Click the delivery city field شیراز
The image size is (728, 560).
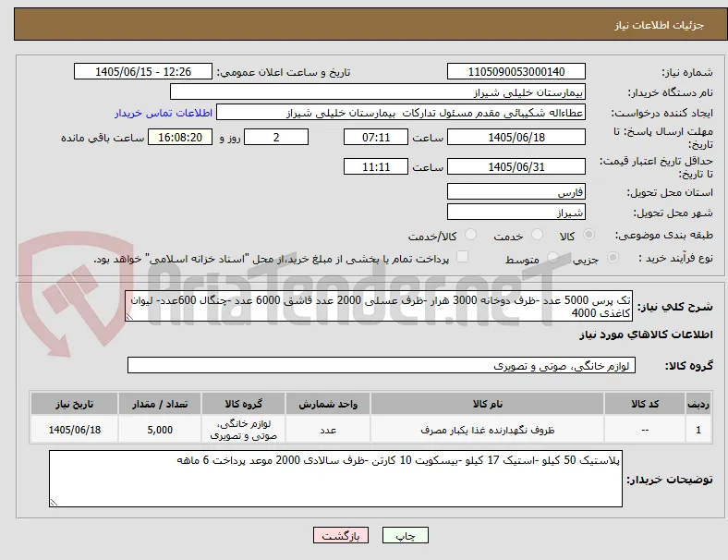(516, 212)
